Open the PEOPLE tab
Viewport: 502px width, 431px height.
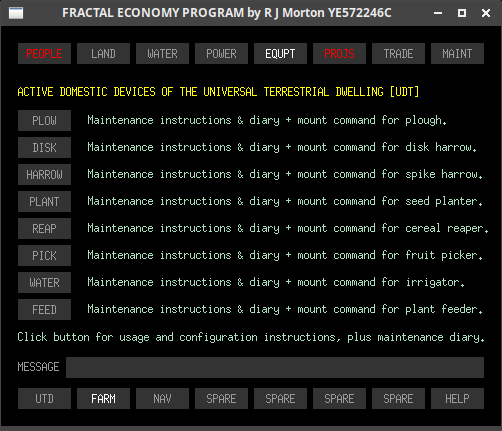(x=44, y=53)
